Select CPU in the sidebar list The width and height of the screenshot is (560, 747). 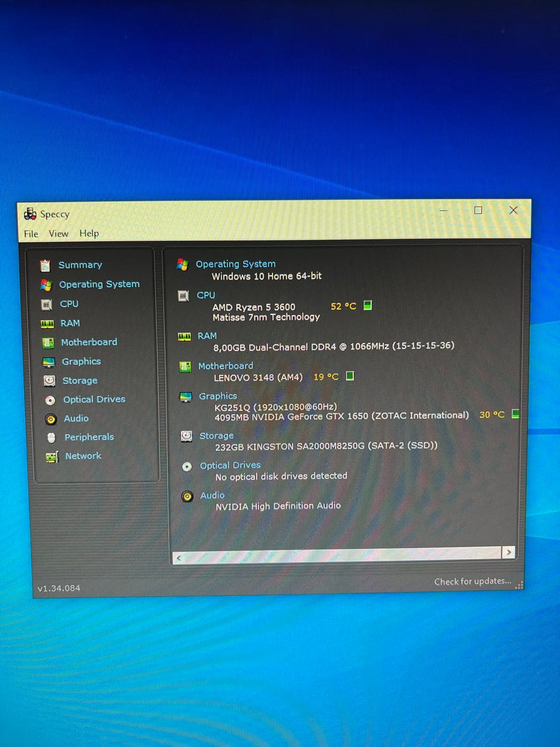[69, 303]
